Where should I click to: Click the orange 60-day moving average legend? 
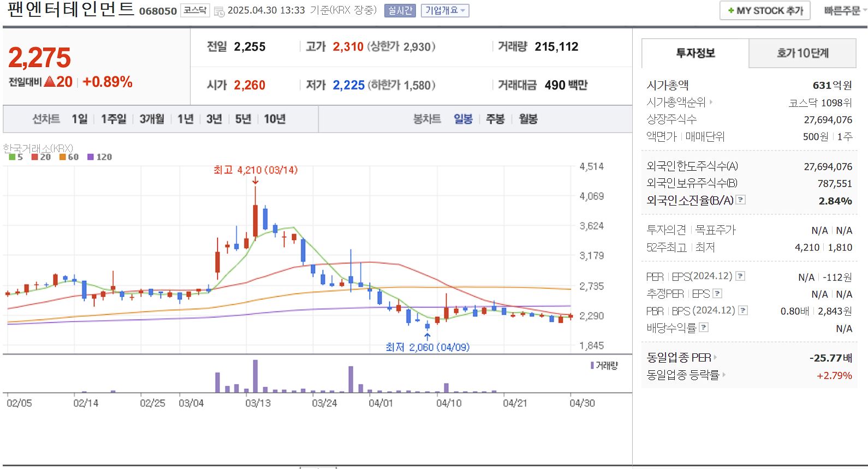point(69,157)
